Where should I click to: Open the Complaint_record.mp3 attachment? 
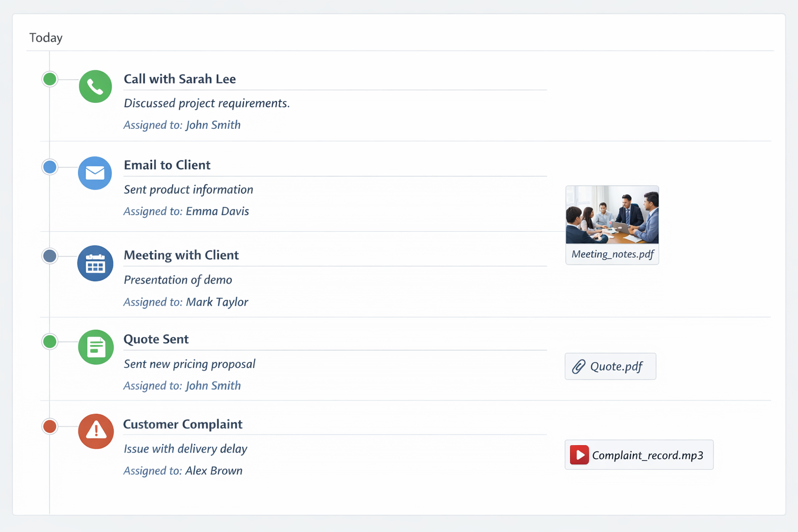click(x=647, y=455)
